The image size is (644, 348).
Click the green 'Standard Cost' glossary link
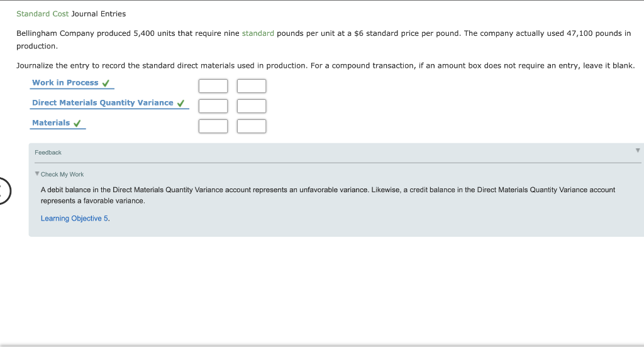pos(42,14)
